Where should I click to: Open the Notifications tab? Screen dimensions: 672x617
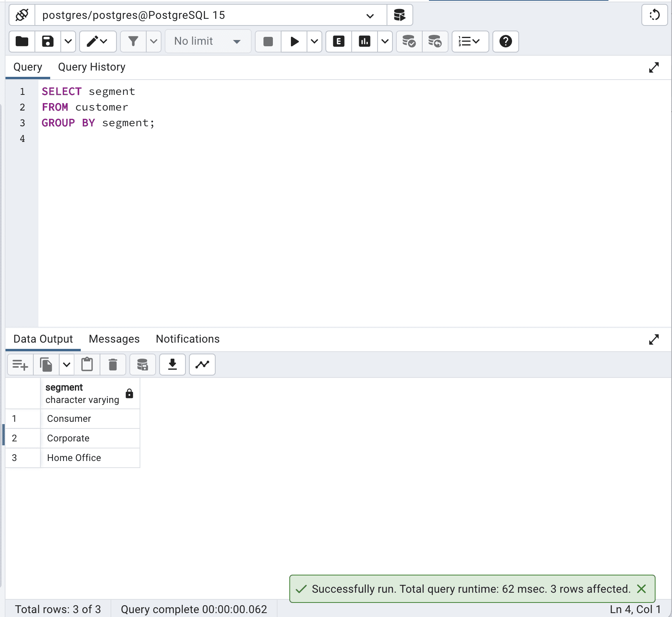188,339
